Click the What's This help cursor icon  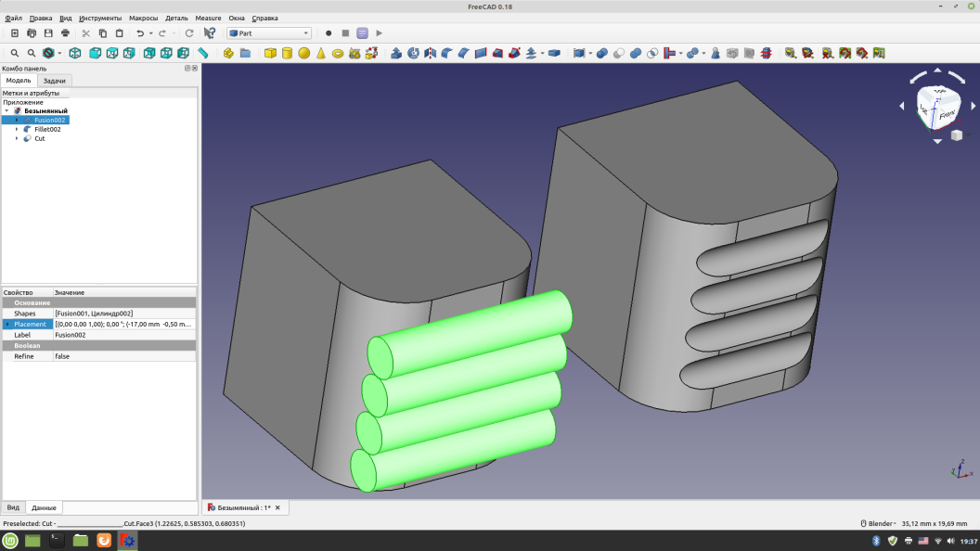(210, 33)
